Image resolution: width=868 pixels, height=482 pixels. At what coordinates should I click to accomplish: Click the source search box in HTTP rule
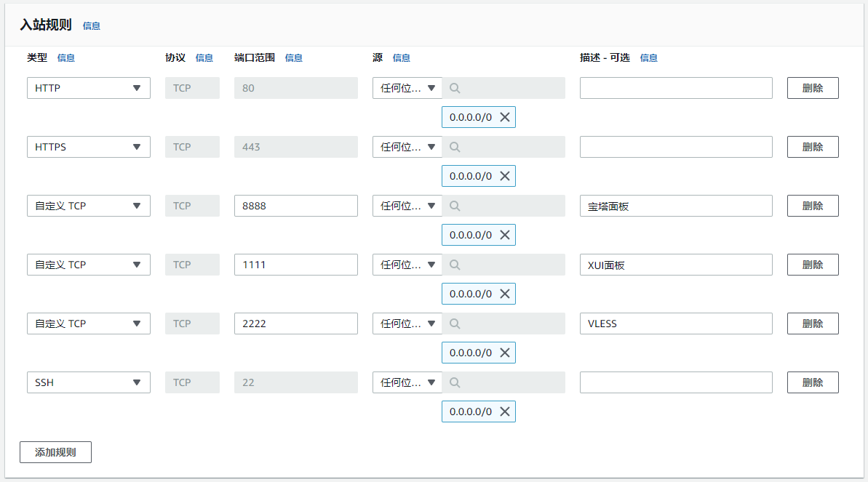click(x=509, y=88)
